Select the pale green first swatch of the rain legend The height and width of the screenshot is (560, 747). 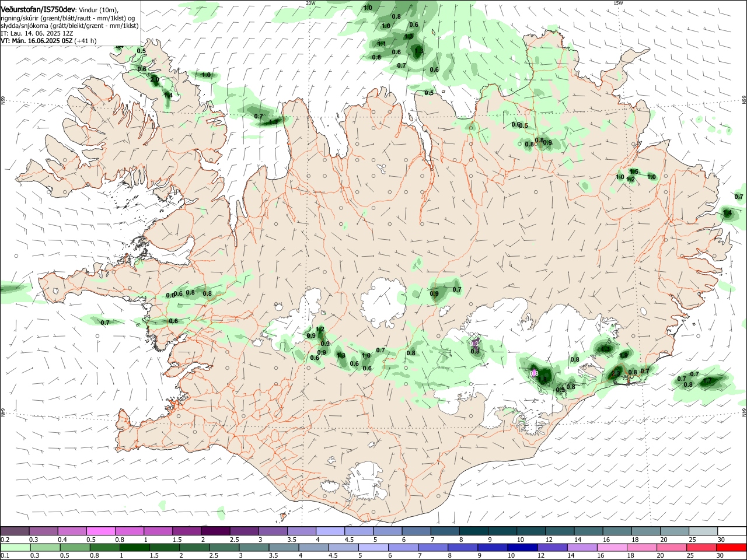(15, 547)
